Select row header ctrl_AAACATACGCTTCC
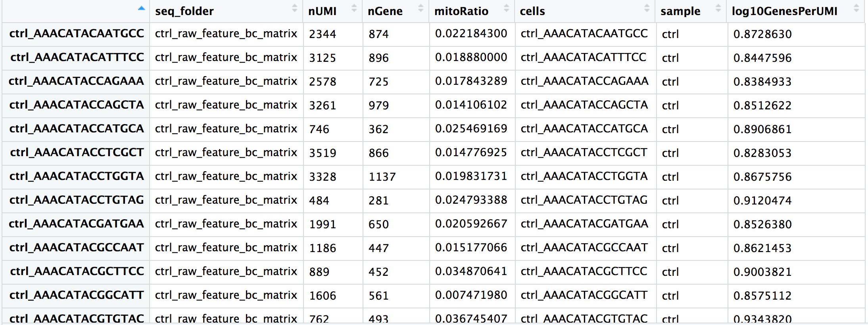Viewport: 868px width, 325px height. click(x=77, y=271)
